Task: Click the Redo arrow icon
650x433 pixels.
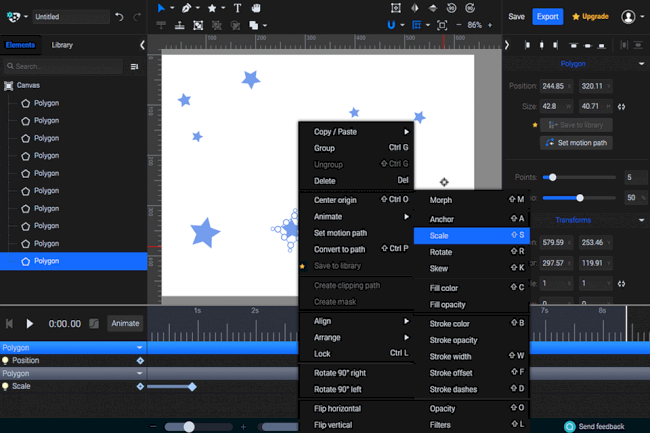Action: click(137, 17)
